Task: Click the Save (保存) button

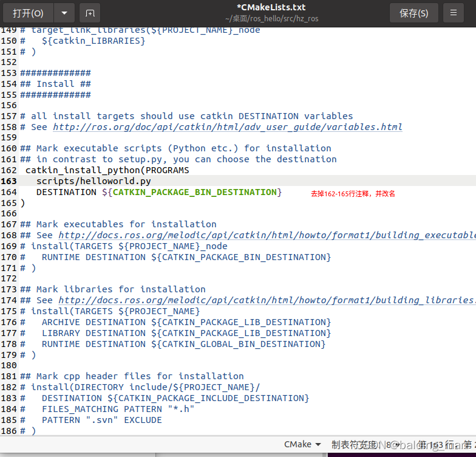Action: (x=414, y=13)
